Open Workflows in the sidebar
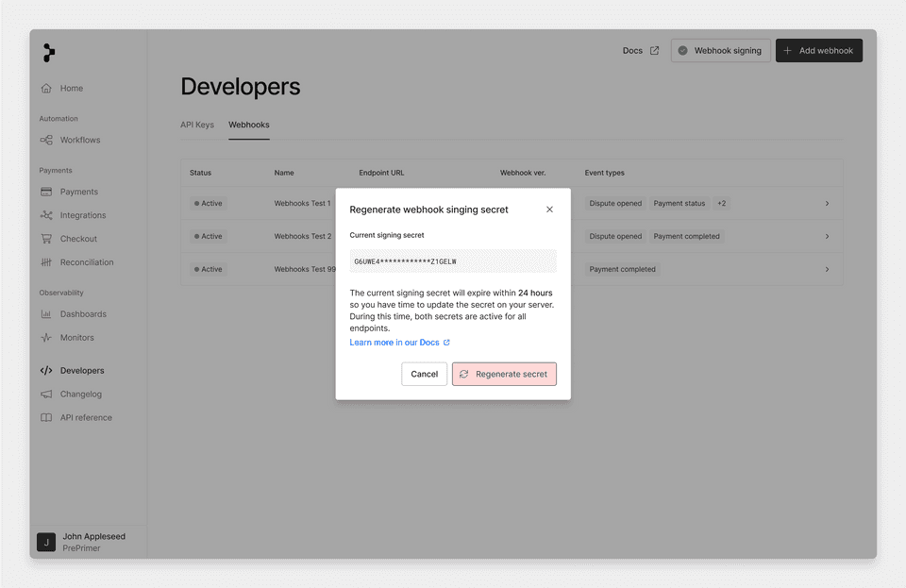 point(80,140)
